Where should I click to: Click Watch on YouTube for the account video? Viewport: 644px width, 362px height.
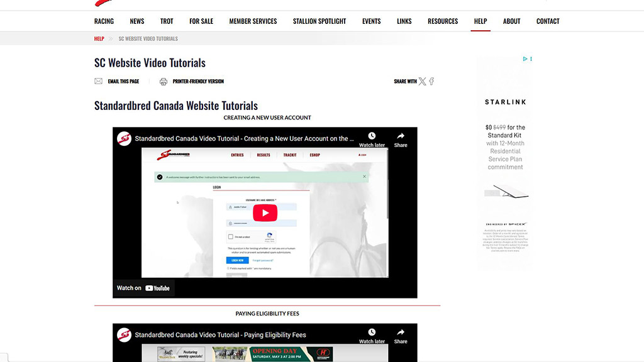143,288
